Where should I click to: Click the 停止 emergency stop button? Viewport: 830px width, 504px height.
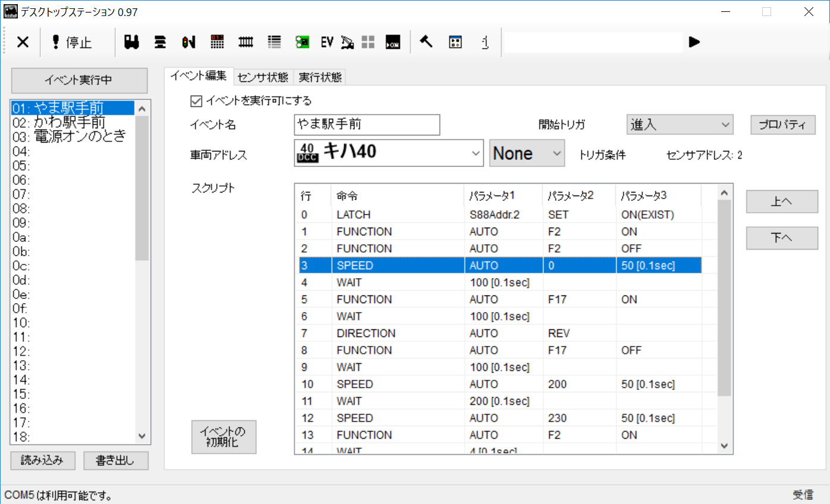pyautogui.click(x=73, y=42)
